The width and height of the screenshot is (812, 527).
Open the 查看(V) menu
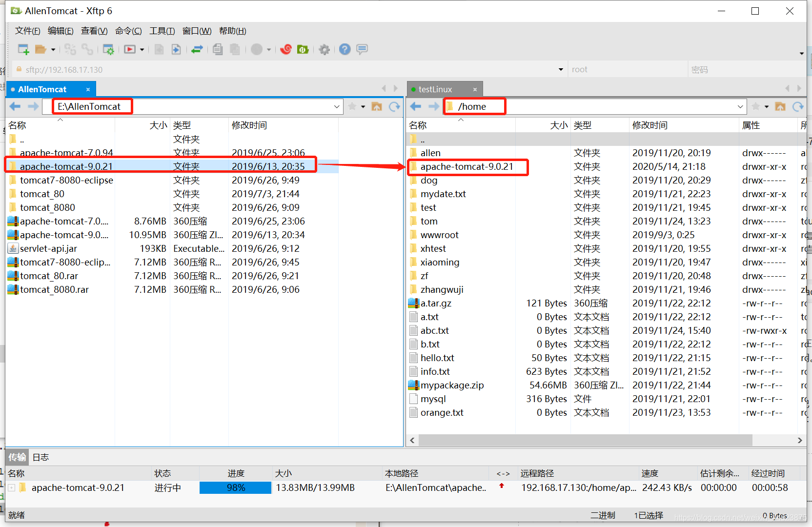point(94,31)
